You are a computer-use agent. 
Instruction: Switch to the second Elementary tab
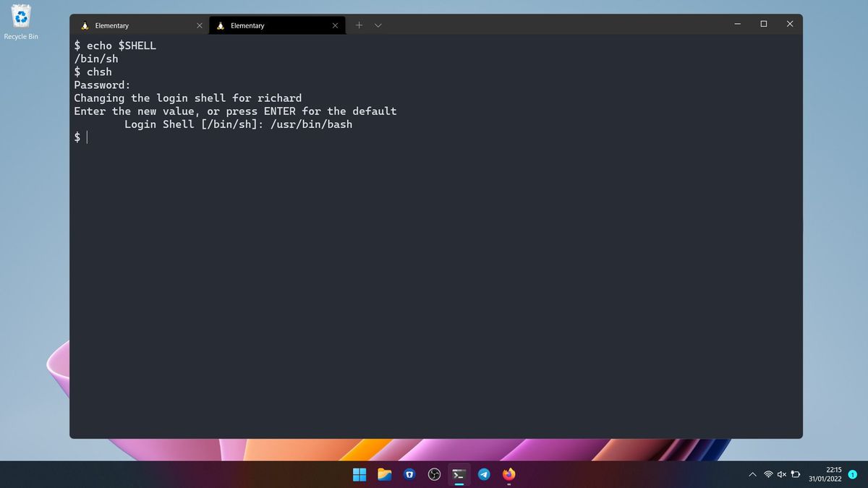pos(268,25)
